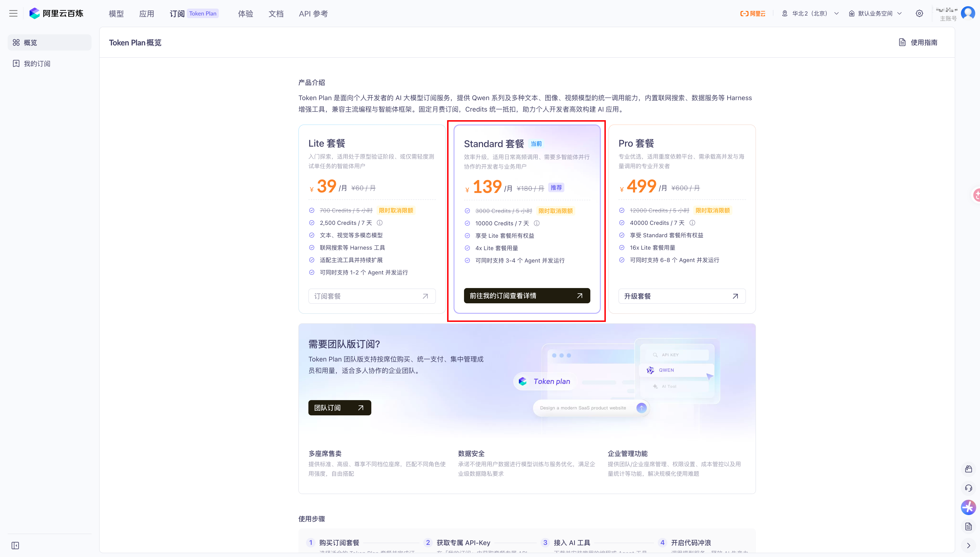Screen dimensions: 980x557
Task: Select the 订阅 Token Plan tab
Action: (x=194, y=14)
